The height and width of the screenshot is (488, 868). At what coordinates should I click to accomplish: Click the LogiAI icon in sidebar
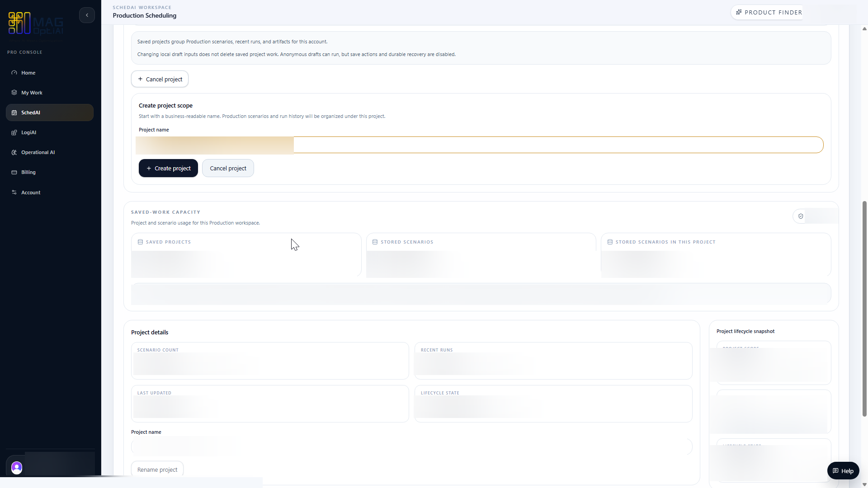pyautogui.click(x=14, y=132)
